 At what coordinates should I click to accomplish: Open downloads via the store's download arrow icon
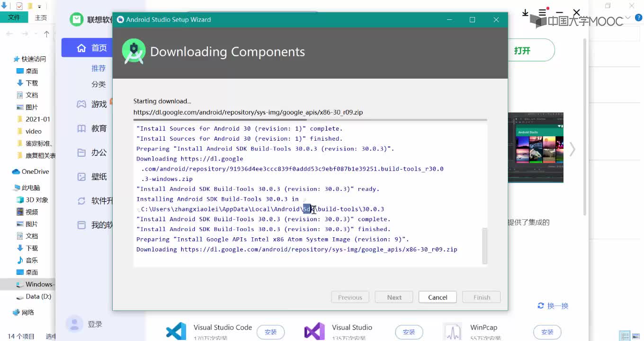point(525,13)
